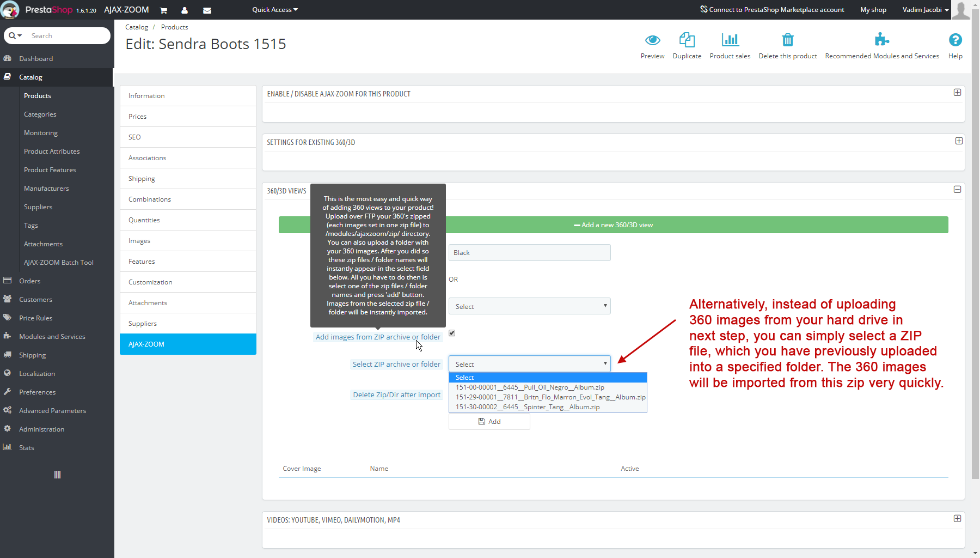Viewport: 980px width, 558px height.
Task: Click the Dashboard gauge icon in sidebar
Action: 8,58
